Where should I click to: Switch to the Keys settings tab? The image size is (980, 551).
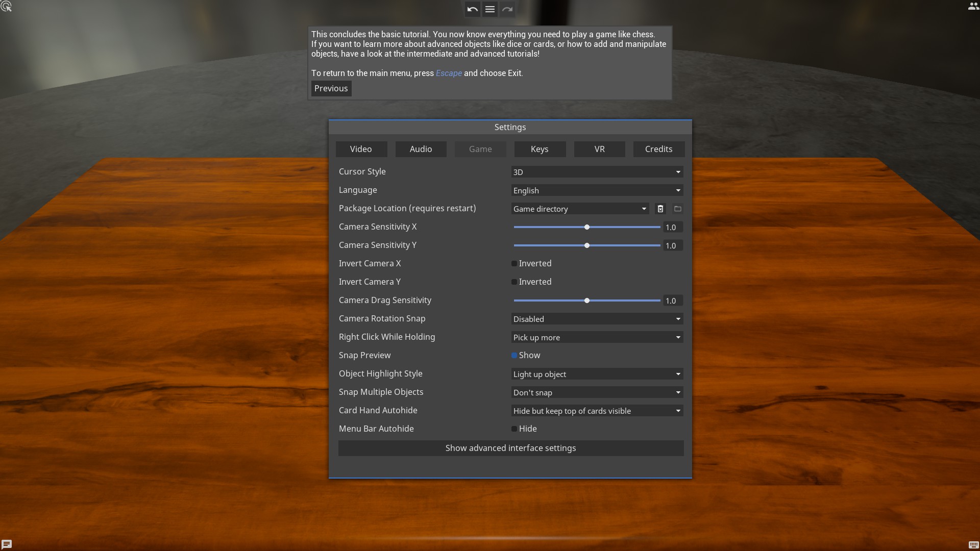pyautogui.click(x=540, y=149)
